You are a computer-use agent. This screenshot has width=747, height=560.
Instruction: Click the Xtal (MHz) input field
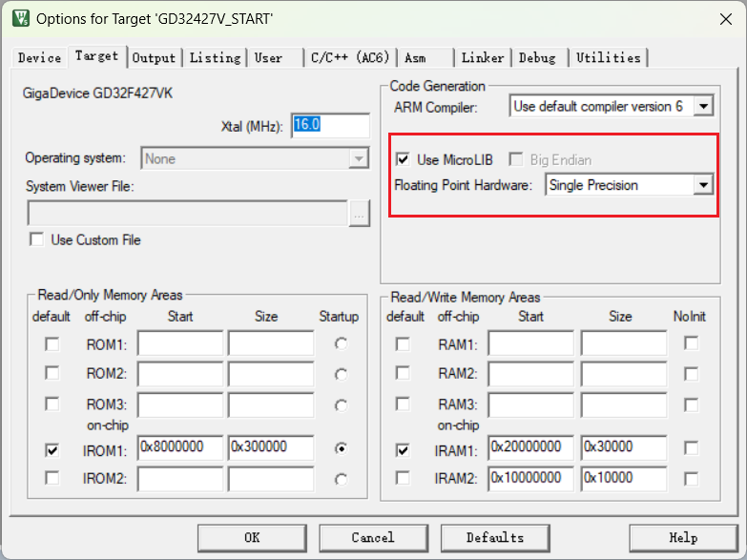330,125
